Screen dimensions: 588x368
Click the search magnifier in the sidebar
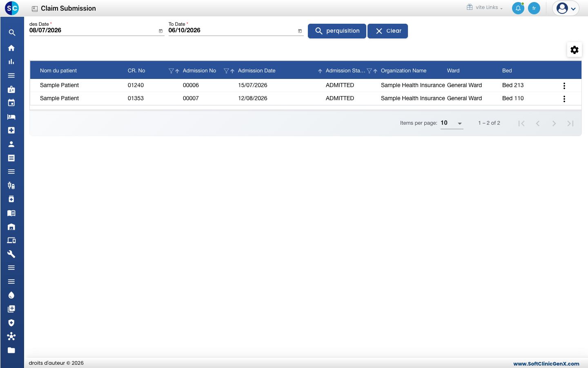click(12, 33)
